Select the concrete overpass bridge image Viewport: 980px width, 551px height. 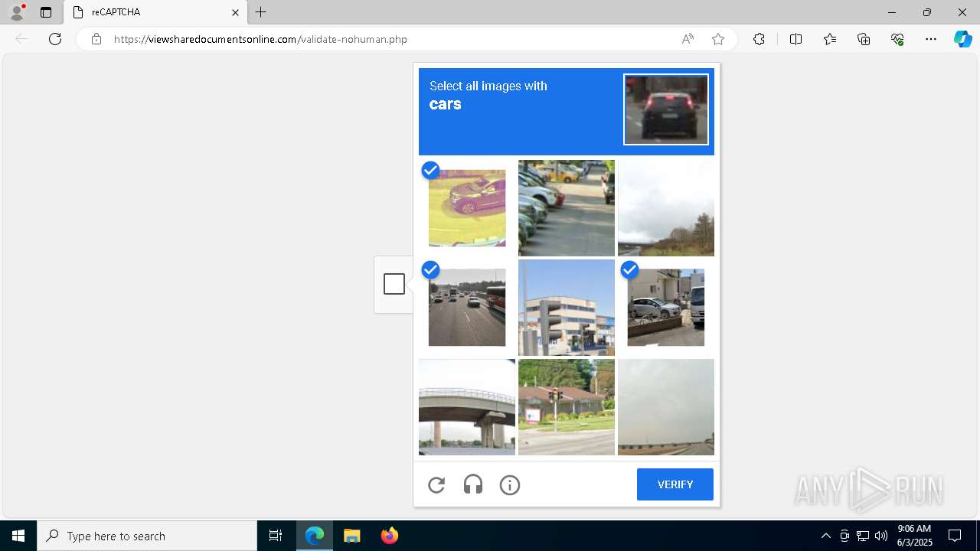click(x=467, y=407)
